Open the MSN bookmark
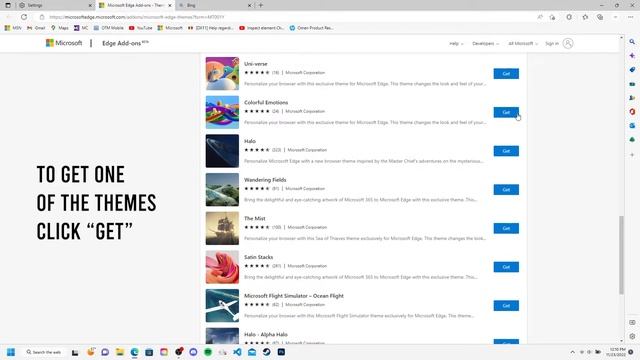Screen dimensions: 640x360 (x=13, y=28)
